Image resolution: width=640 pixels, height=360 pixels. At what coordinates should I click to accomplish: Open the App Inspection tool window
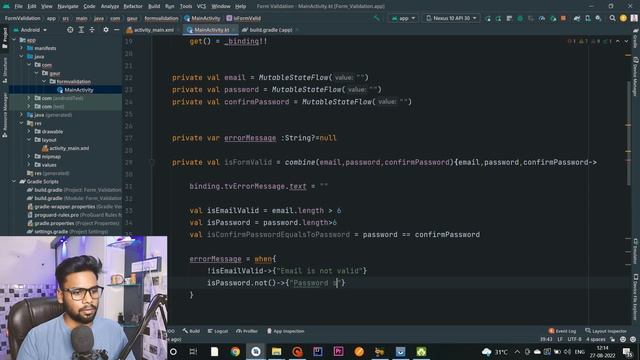[x=286, y=331]
